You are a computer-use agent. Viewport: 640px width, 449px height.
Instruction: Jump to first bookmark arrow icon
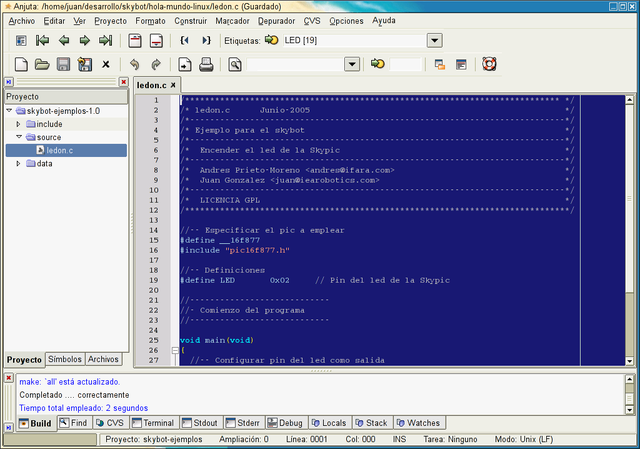[42, 40]
